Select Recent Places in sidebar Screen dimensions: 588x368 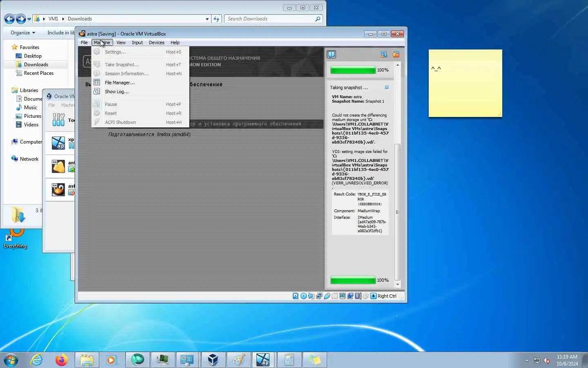[38, 73]
